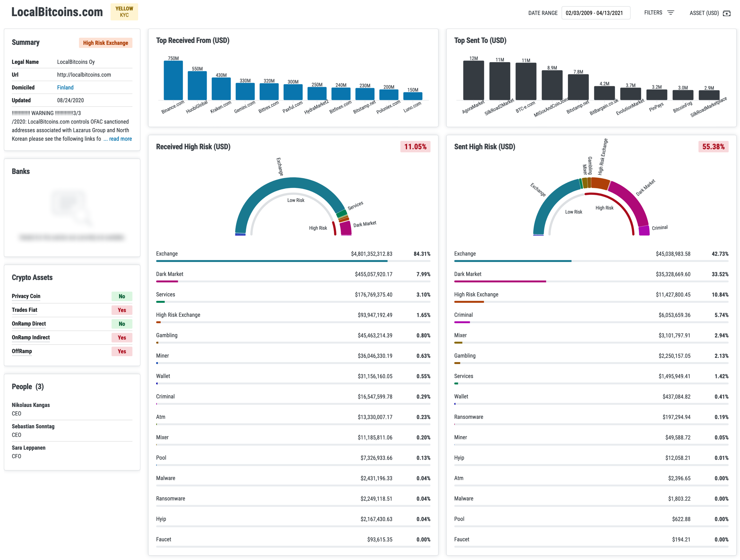The image size is (740, 560).
Task: Click the Binance.com bar in Top Received
Action: click(x=173, y=80)
